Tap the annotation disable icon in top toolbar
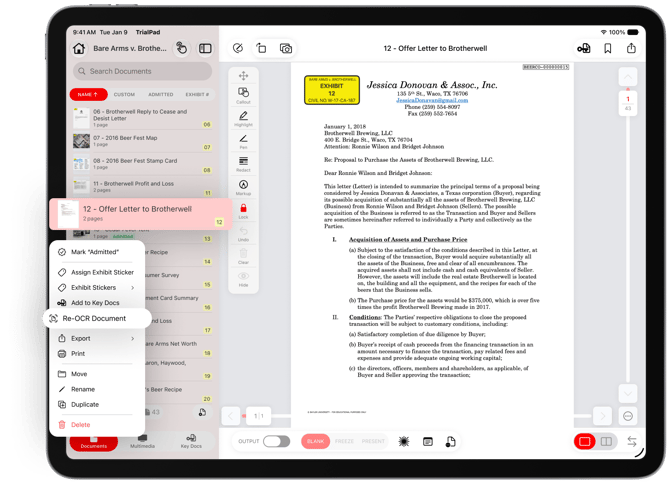The image size is (670, 485). 238,48
